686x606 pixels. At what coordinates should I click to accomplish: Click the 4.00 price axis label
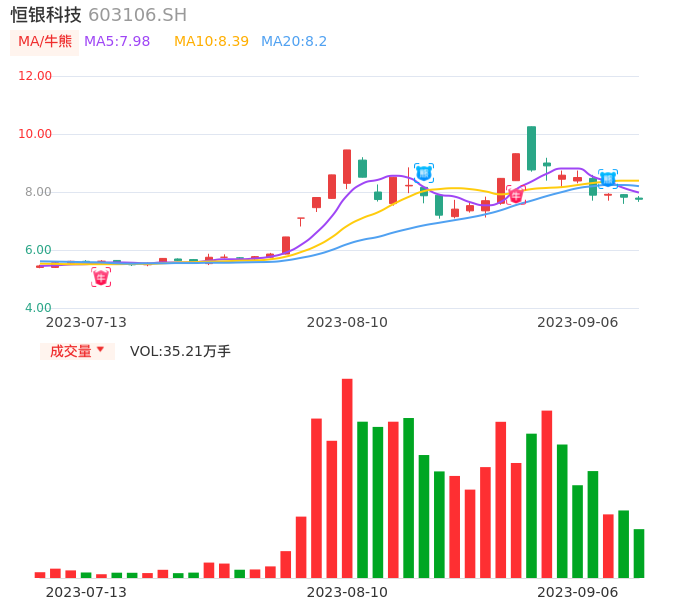(x=38, y=308)
